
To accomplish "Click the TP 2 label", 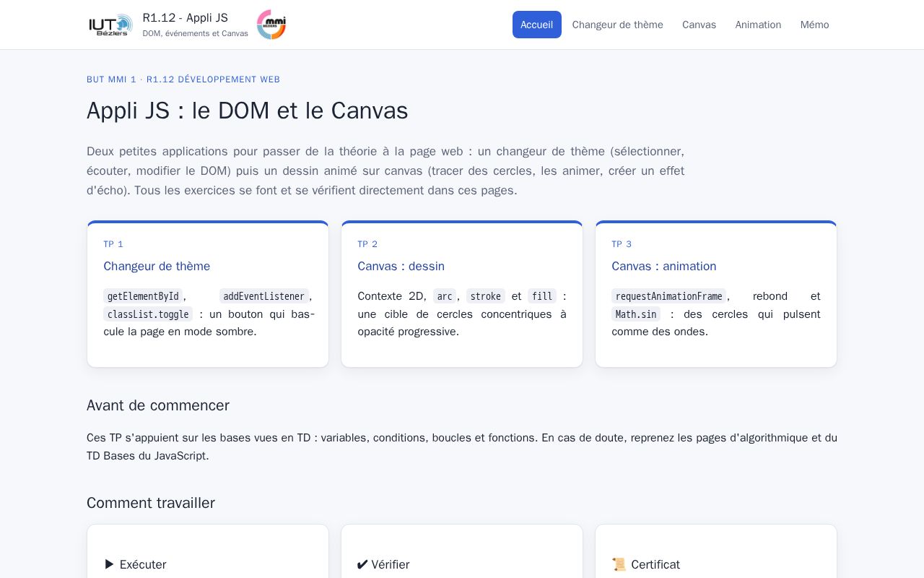I will (367, 244).
